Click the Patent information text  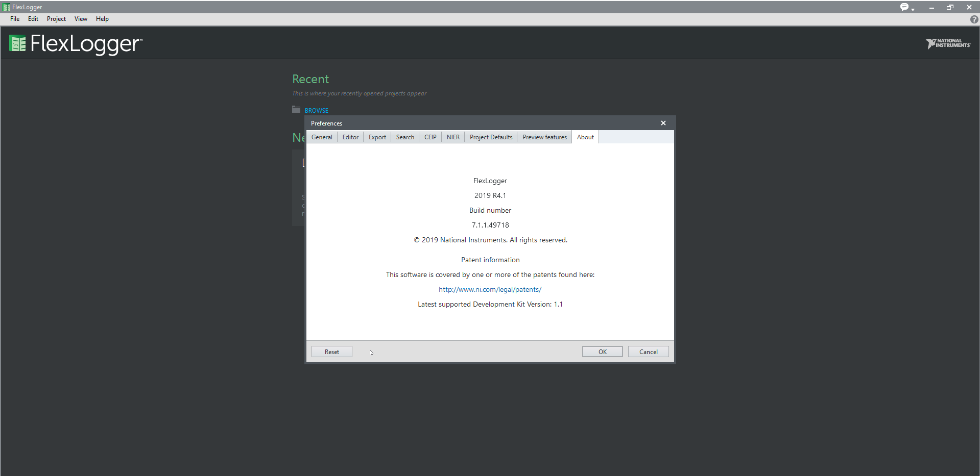coord(490,260)
